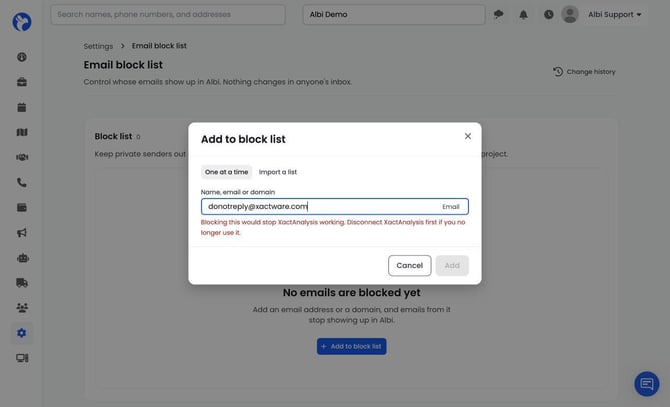Click the briefcase icon in sidebar
The width and height of the screenshot is (670, 407).
(x=22, y=82)
